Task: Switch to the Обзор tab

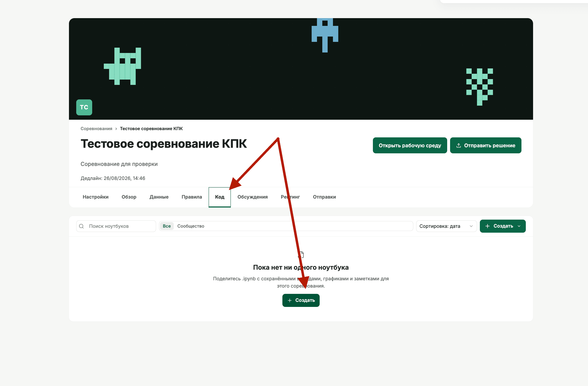Action: coord(129,197)
